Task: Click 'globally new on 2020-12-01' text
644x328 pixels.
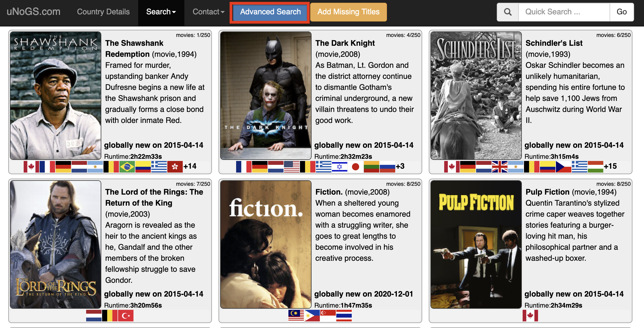Action: tap(364, 294)
